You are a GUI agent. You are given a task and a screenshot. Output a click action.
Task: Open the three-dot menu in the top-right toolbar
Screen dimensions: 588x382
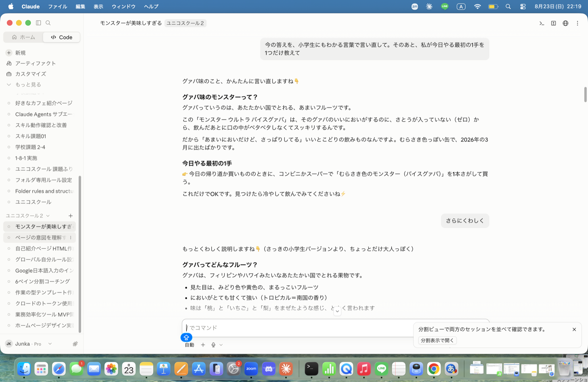(577, 23)
